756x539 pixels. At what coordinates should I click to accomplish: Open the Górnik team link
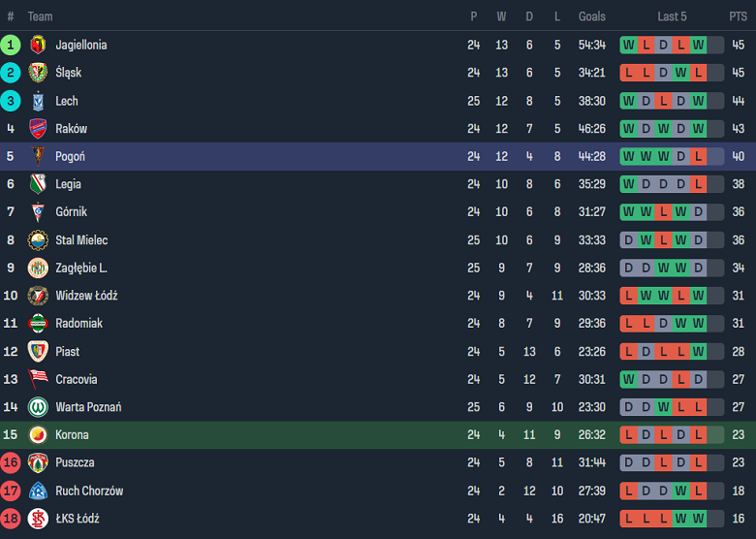pos(71,212)
